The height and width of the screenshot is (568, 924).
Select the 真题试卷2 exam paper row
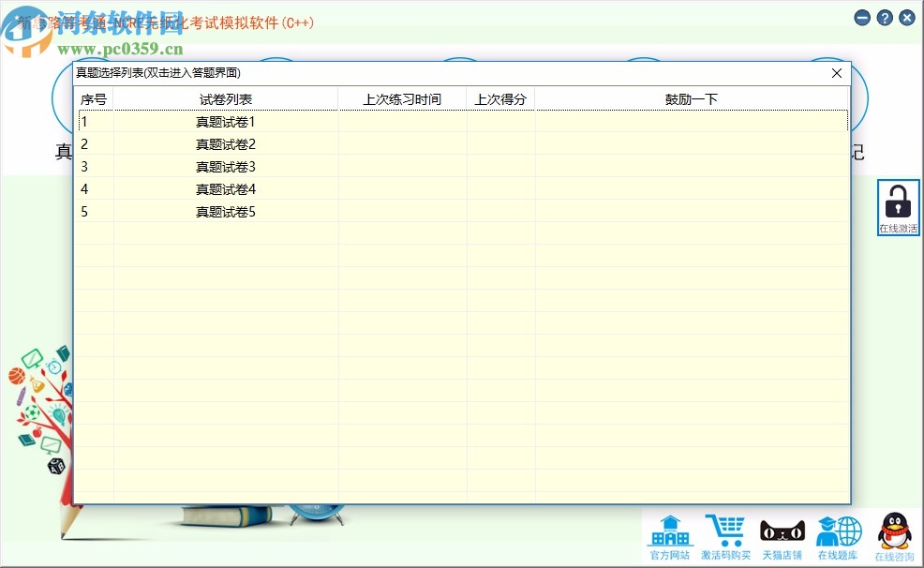click(x=225, y=143)
